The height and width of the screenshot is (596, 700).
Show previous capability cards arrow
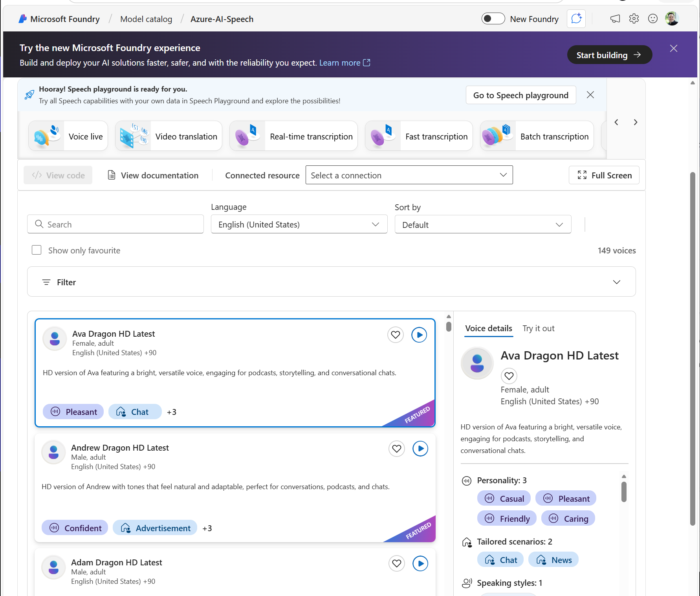pyautogui.click(x=616, y=122)
